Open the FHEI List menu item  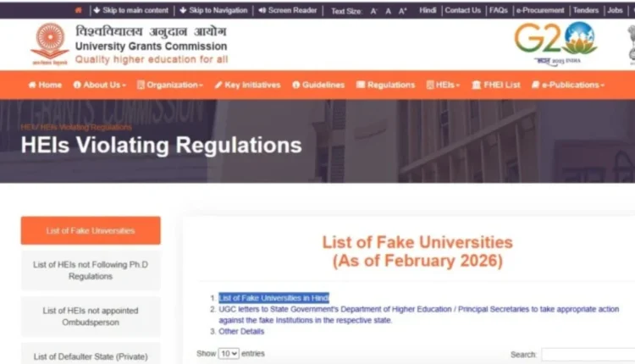pos(496,85)
